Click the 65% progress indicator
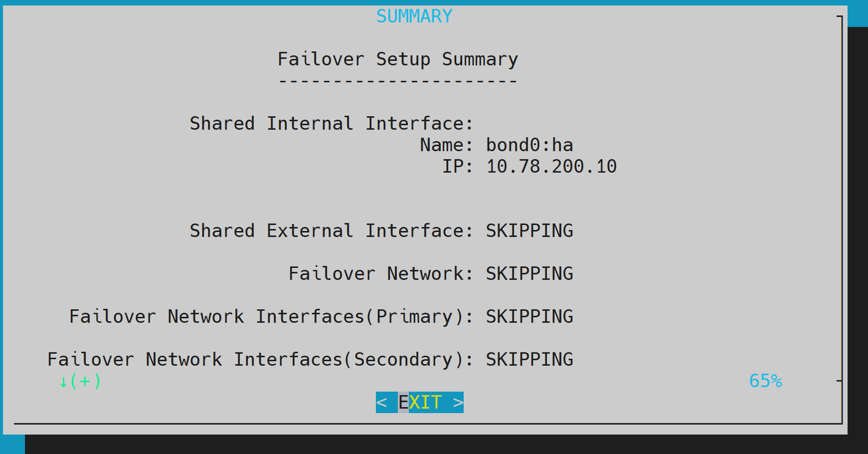This screenshot has width=868, height=454. (766, 381)
